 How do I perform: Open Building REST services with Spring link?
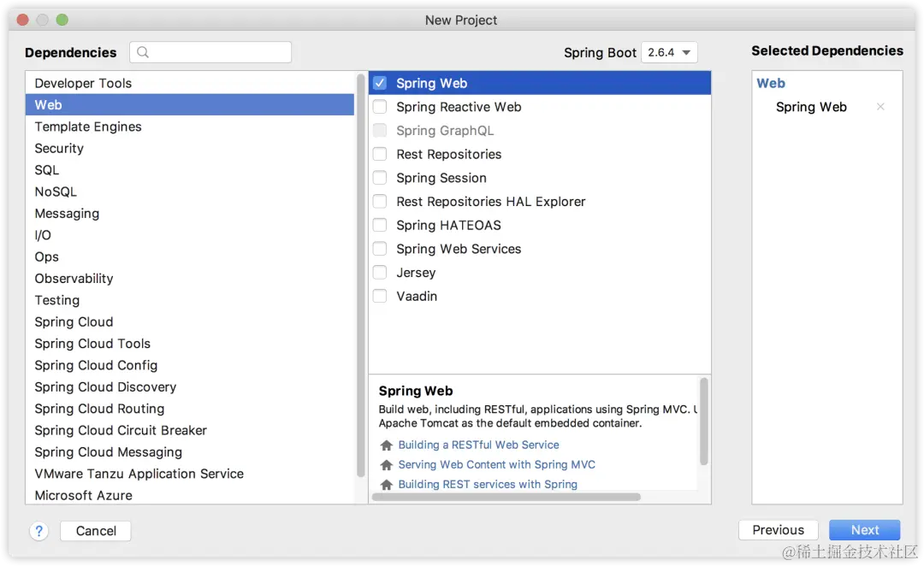click(x=488, y=485)
